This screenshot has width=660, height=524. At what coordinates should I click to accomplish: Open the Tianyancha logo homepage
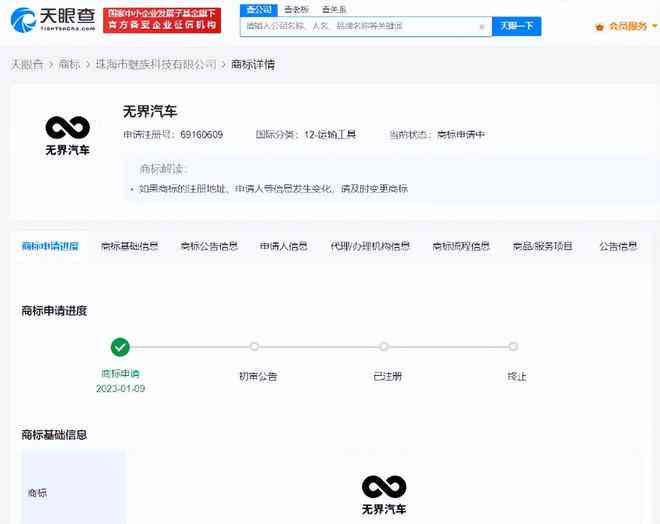[x=53, y=20]
